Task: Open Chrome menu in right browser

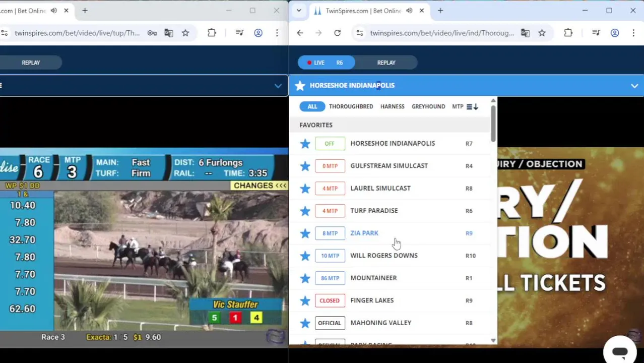Action: (x=633, y=33)
